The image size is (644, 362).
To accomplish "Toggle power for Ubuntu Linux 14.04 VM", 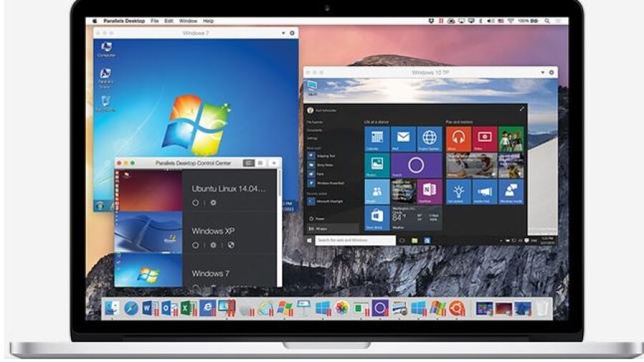I will (195, 202).
